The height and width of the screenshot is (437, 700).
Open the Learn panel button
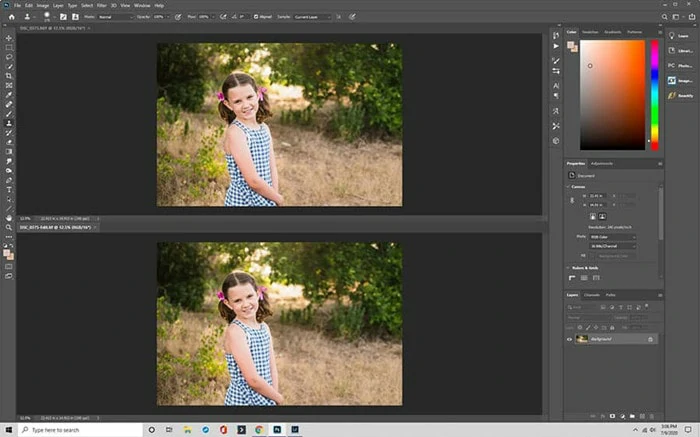pyautogui.click(x=680, y=36)
